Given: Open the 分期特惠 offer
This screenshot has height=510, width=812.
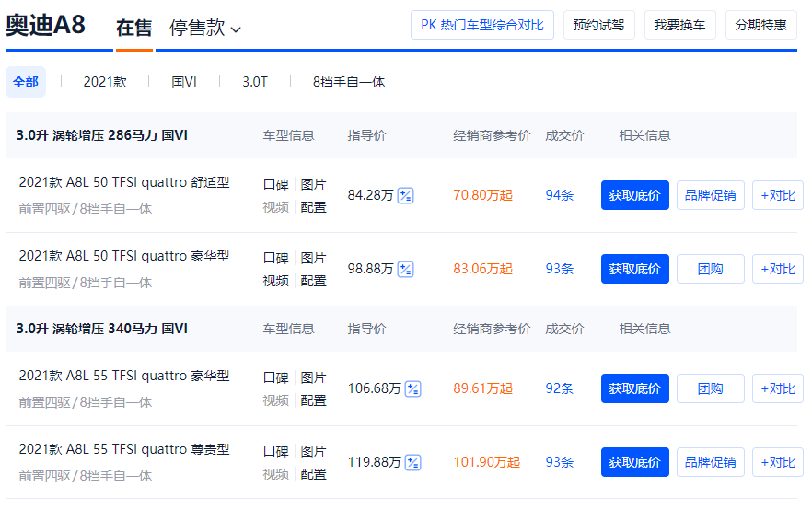Looking at the screenshot, I should click(x=760, y=25).
